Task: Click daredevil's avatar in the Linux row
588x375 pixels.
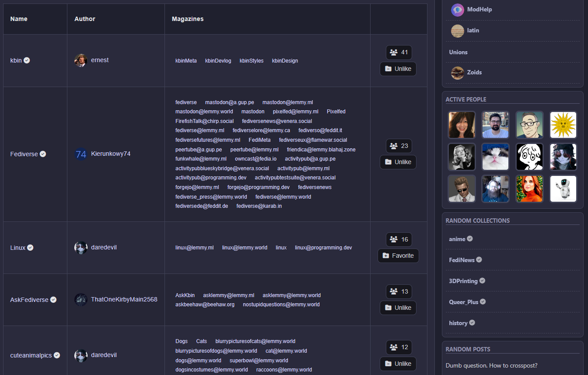Action: (81, 248)
